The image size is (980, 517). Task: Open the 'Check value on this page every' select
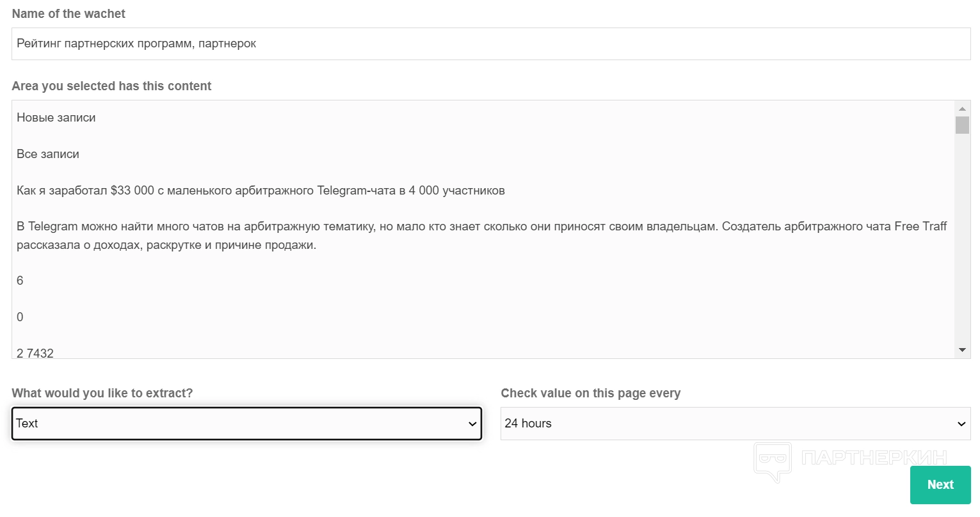coord(735,424)
